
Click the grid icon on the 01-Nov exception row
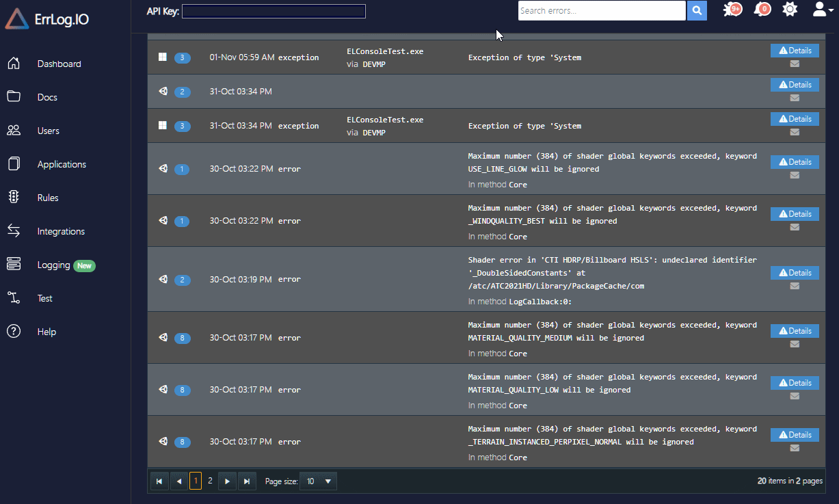(163, 57)
